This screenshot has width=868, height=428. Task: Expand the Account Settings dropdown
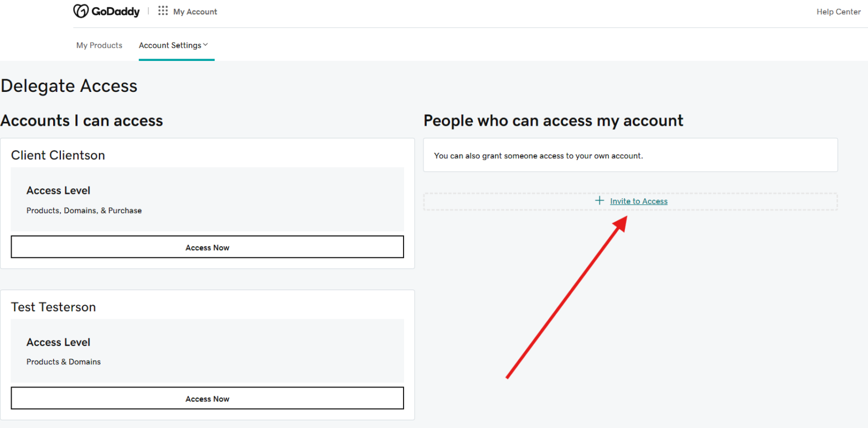pyautogui.click(x=174, y=45)
